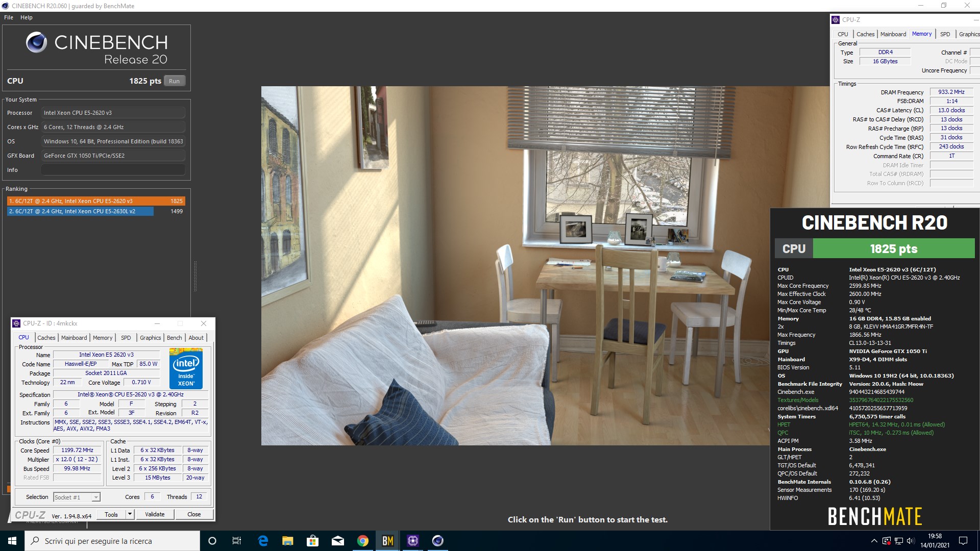Click the vertical panel splitter handle in Cinebench
The width and height of the screenshot is (980, 551).
195,276
